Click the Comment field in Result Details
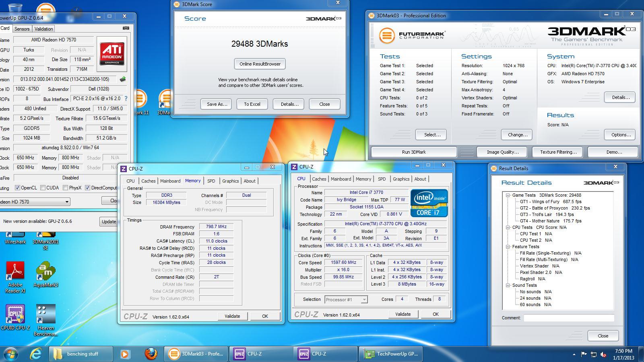This screenshot has width=644, height=362. click(569, 318)
